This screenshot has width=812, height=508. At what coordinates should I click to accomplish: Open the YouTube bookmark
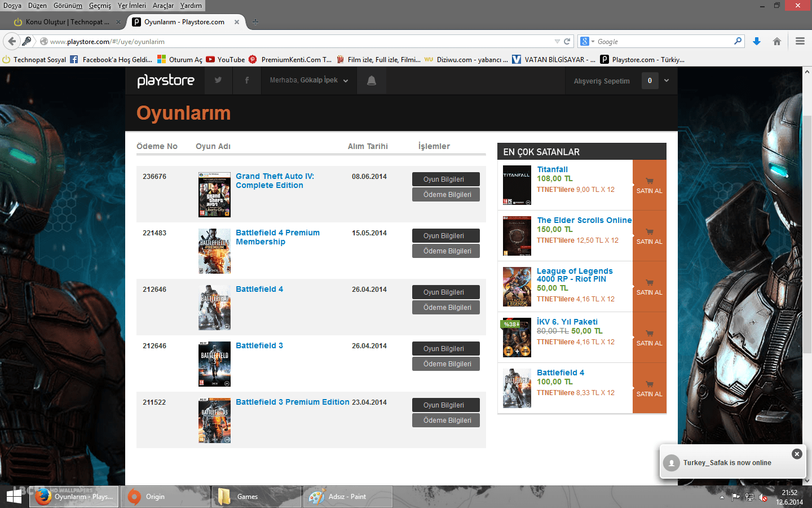226,59
